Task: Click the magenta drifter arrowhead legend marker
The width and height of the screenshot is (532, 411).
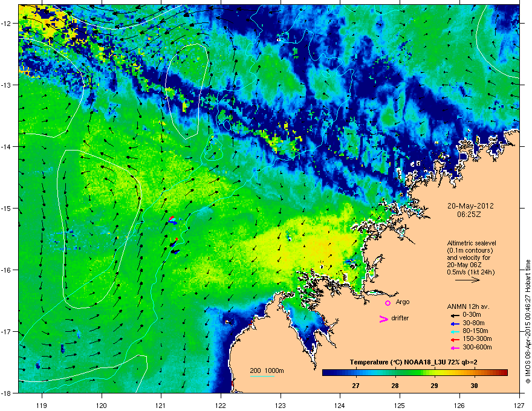Action: click(383, 319)
